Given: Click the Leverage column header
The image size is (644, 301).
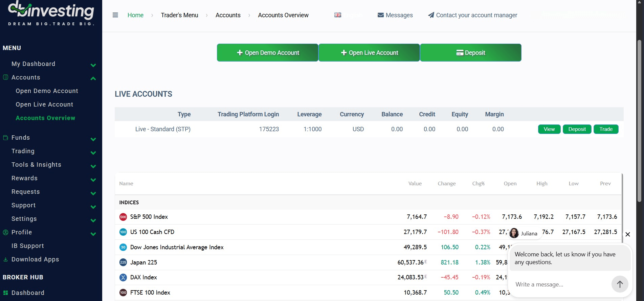Looking at the screenshot, I should 309,114.
